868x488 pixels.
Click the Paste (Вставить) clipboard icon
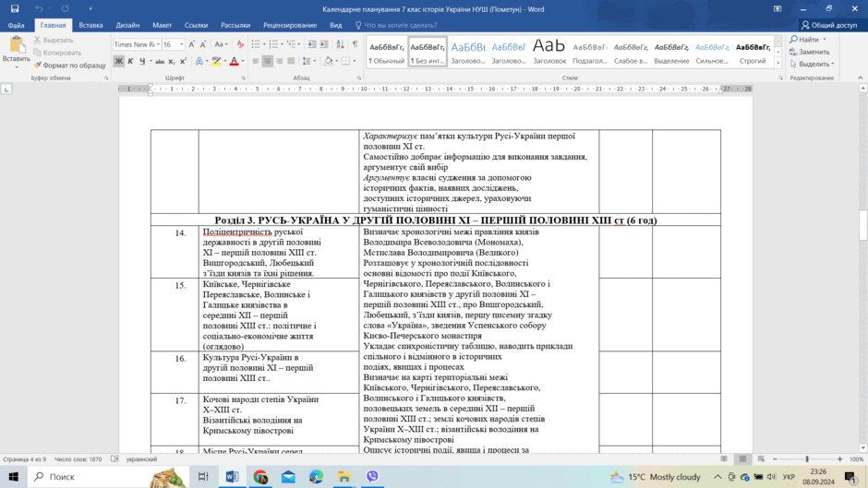(x=16, y=45)
